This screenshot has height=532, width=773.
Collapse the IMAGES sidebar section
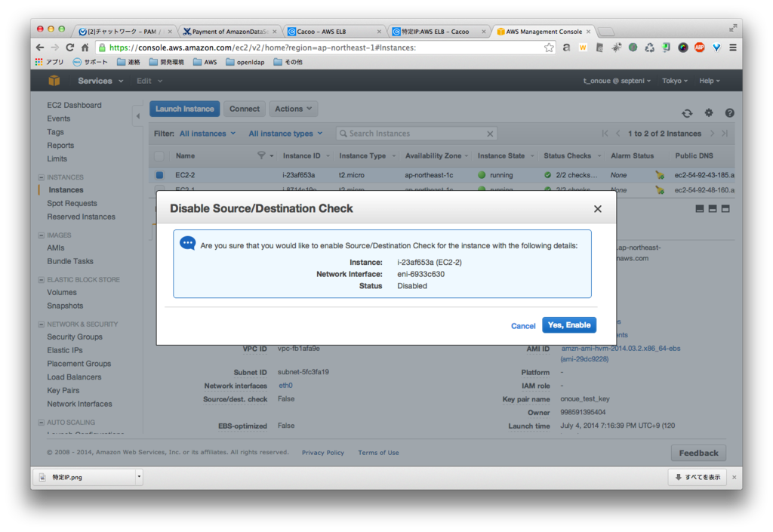click(x=42, y=235)
